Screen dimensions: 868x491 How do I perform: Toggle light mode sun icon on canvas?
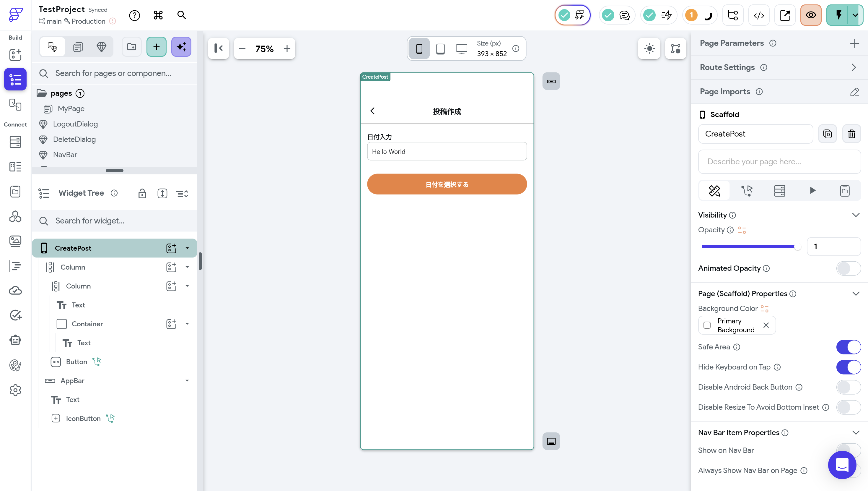tap(649, 48)
